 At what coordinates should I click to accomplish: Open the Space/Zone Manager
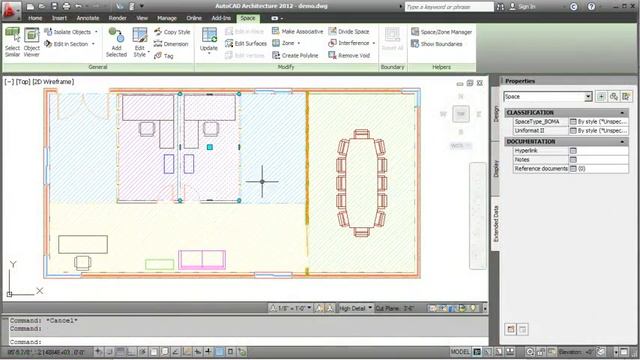442,32
